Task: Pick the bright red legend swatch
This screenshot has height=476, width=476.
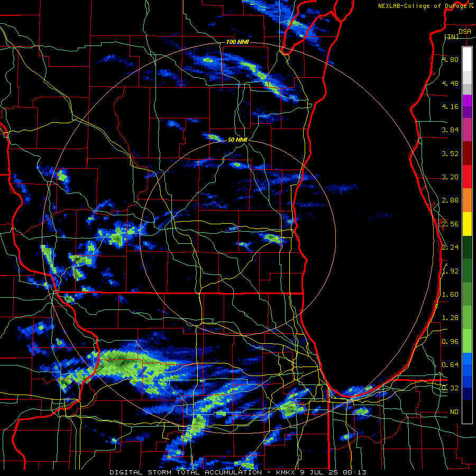Action: (x=467, y=177)
